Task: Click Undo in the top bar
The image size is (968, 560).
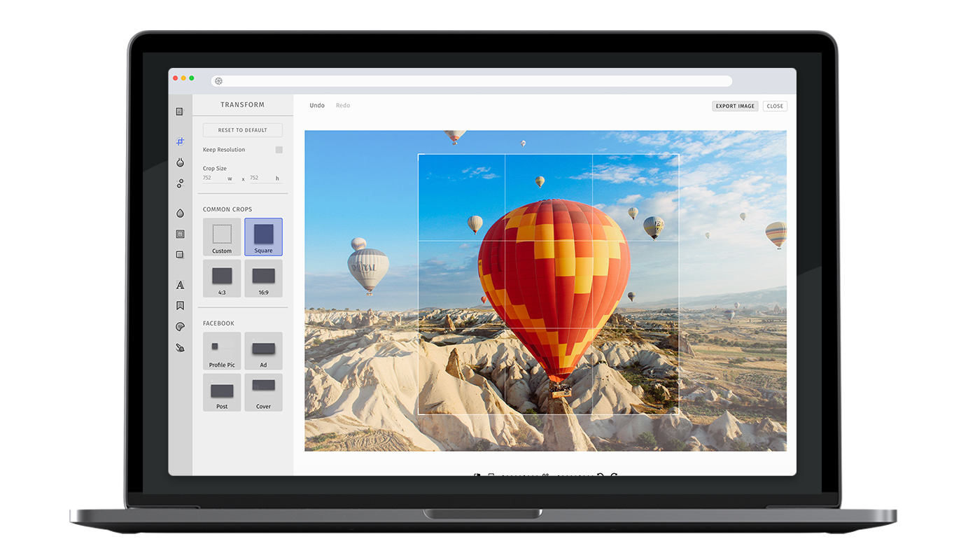Action: point(317,106)
